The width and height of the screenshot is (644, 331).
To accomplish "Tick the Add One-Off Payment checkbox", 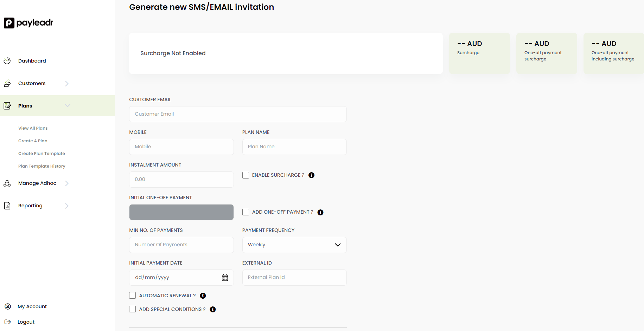I will [246, 212].
